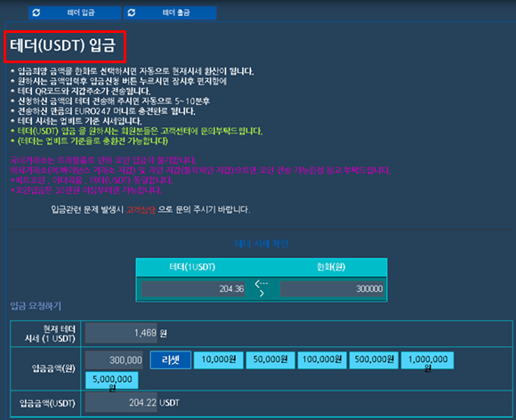Click the 한화(원) column header

(331, 267)
